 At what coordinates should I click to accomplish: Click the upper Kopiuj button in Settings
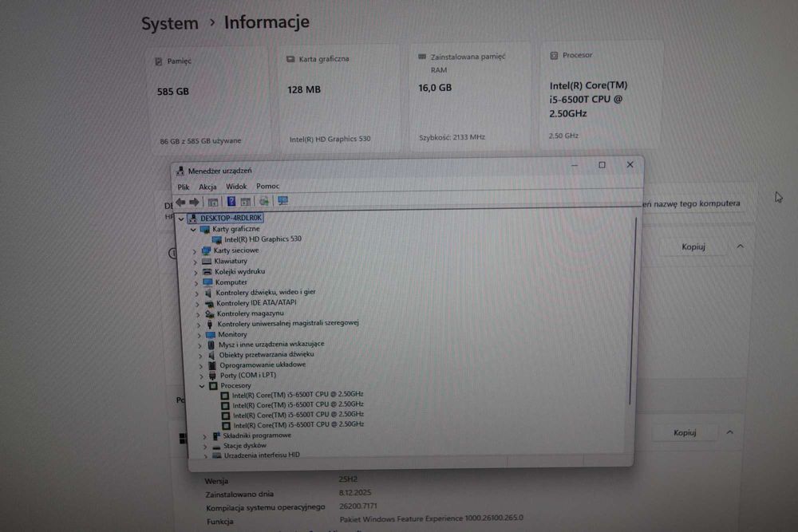click(x=693, y=246)
